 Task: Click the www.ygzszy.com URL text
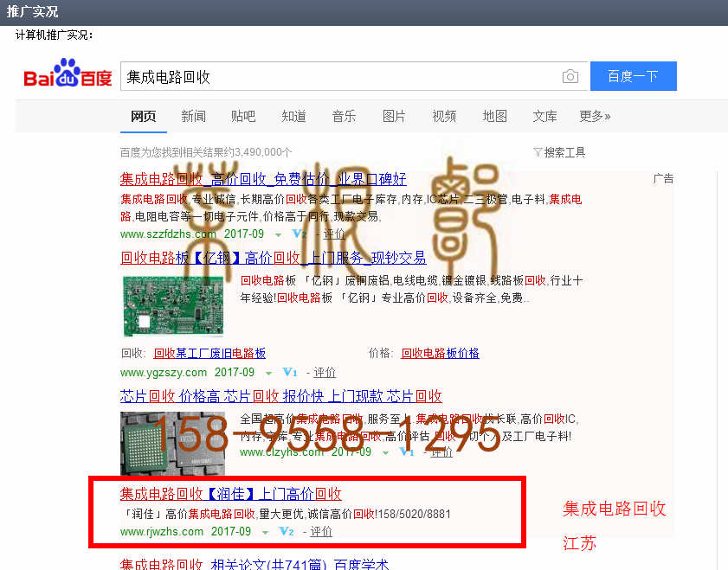click(x=164, y=373)
